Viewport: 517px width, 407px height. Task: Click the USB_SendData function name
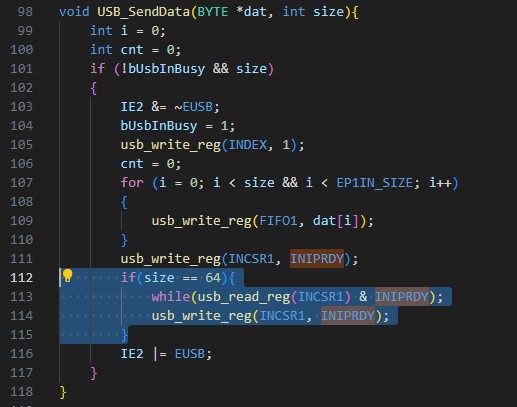(x=143, y=12)
